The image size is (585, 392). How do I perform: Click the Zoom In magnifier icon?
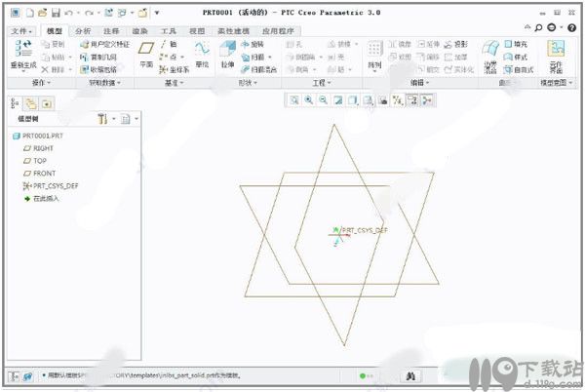pos(308,100)
